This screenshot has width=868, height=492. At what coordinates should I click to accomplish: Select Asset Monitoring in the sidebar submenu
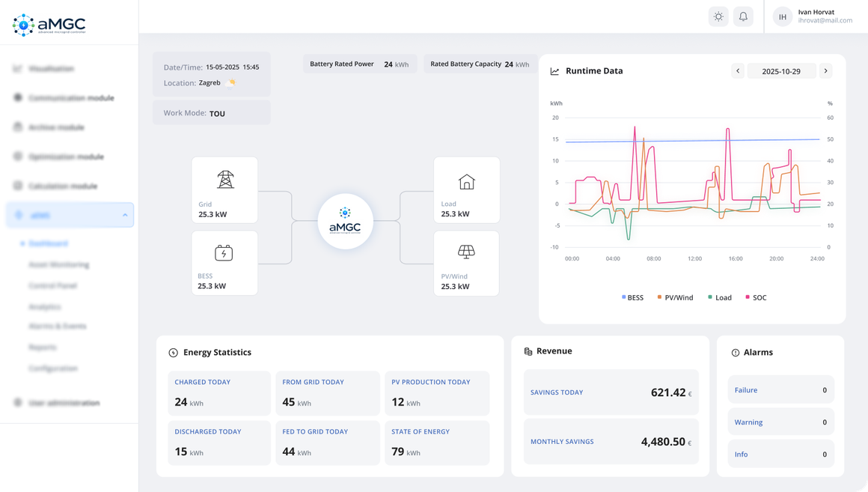click(58, 264)
